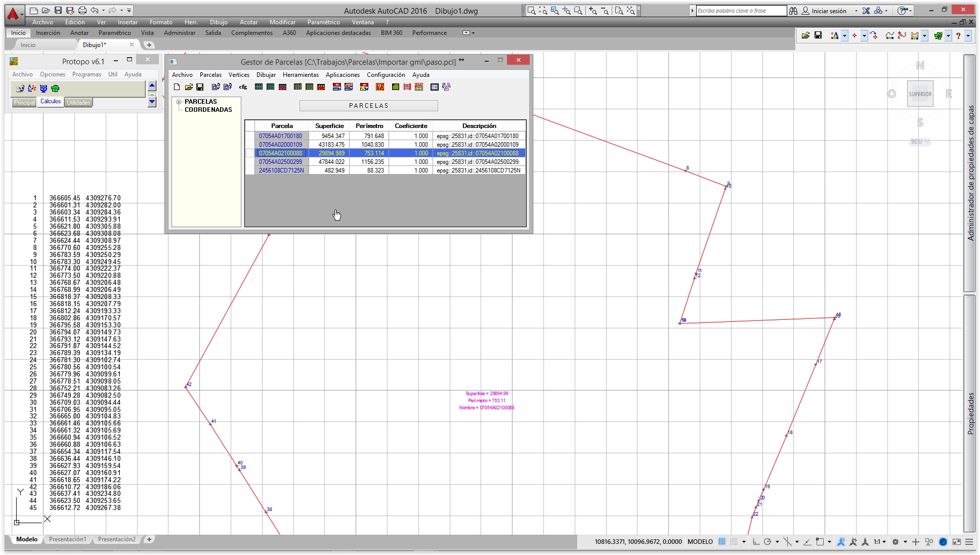This screenshot has height=555, width=980.
Task: Open the Inserción ribbon tab
Action: 48,33
